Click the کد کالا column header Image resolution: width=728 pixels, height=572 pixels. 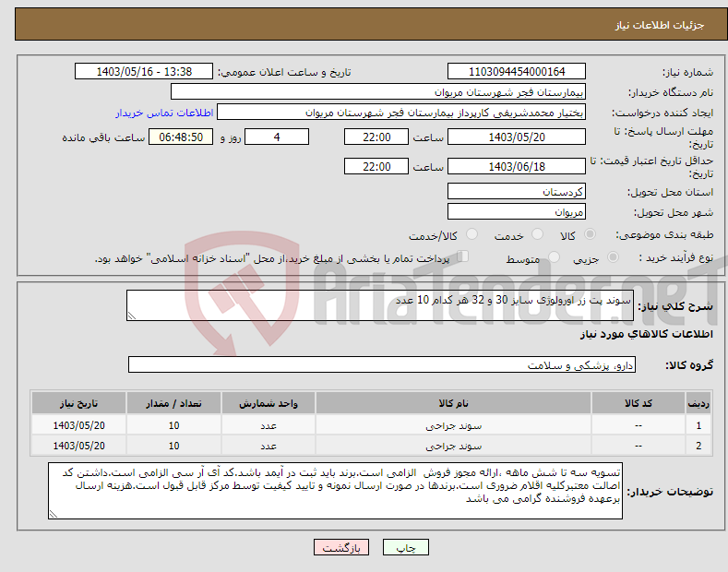pyautogui.click(x=638, y=403)
